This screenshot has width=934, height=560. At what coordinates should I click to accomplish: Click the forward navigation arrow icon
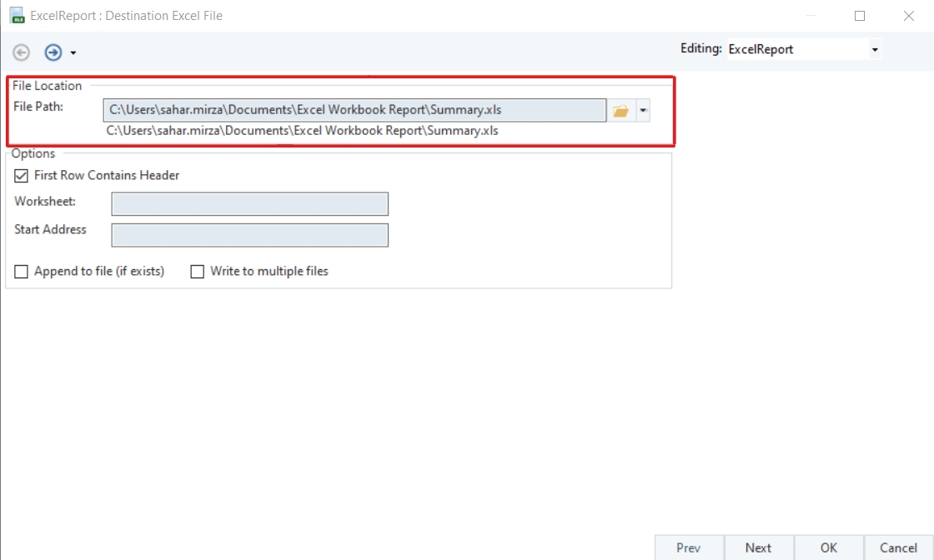(x=53, y=52)
